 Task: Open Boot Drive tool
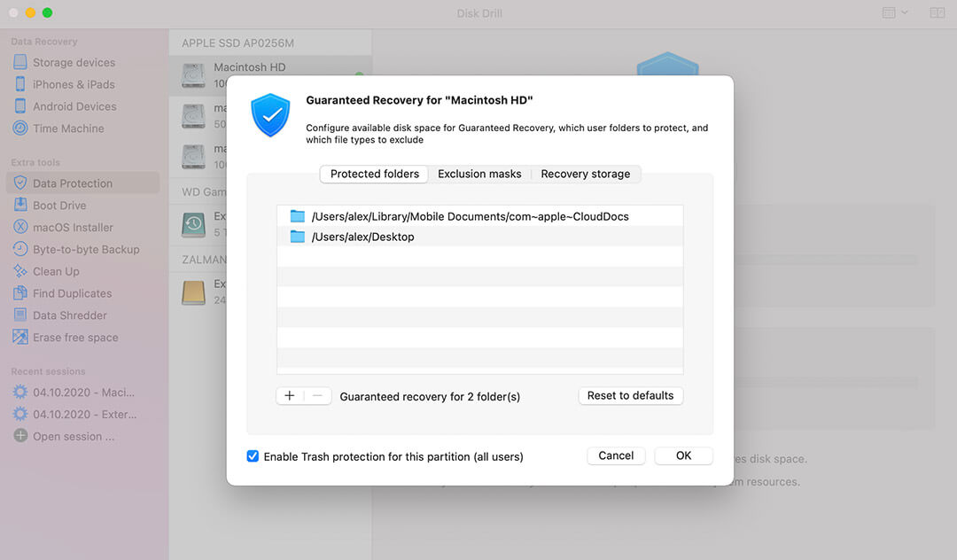click(58, 205)
